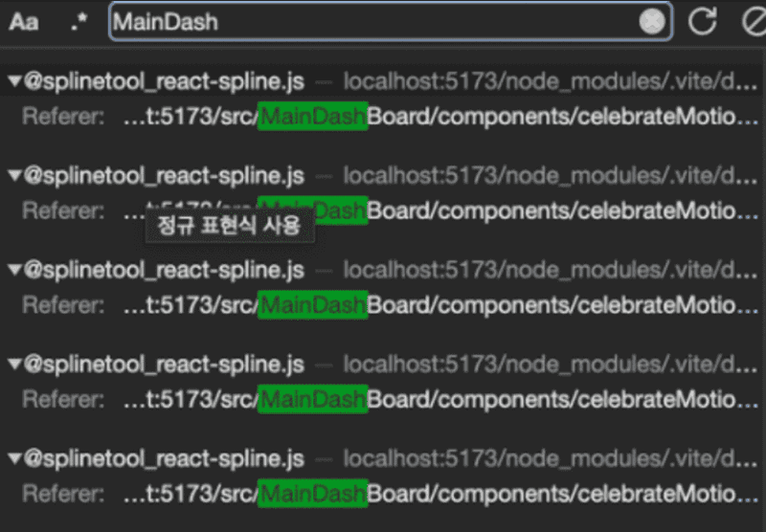Collapse the third @splinetool_react-spline.js disclosure triangle
766x532 pixels.
pyautogui.click(x=13, y=270)
